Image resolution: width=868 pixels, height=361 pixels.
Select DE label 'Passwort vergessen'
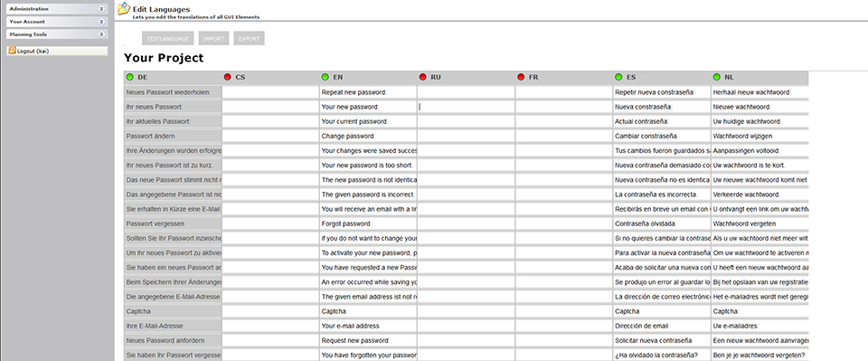point(173,223)
